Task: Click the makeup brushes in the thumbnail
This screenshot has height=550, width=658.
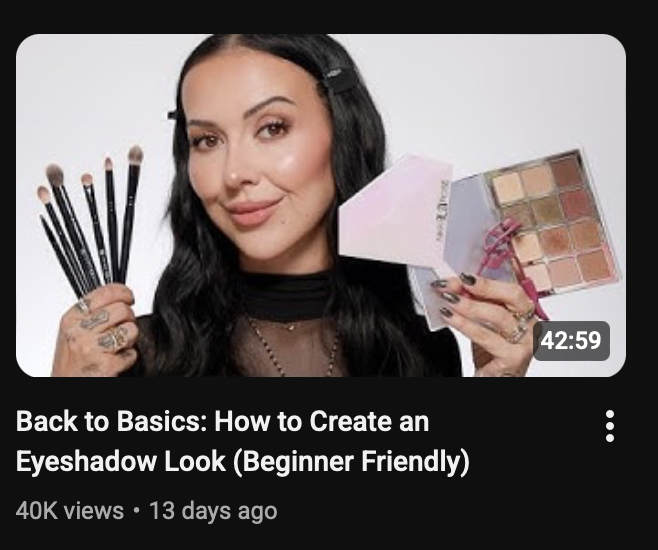Action: pyautogui.click(x=90, y=222)
